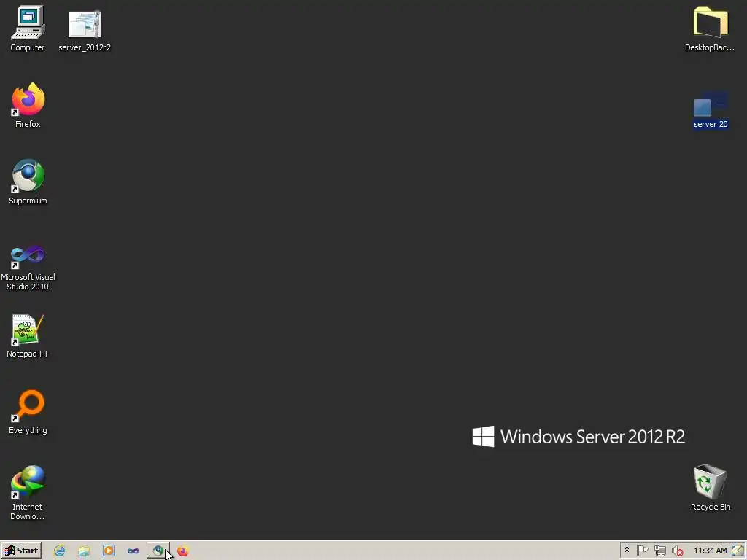The image size is (747, 560).
Task: Select Microsoft Visual Studio 2010 shortcut
Action: (x=28, y=268)
